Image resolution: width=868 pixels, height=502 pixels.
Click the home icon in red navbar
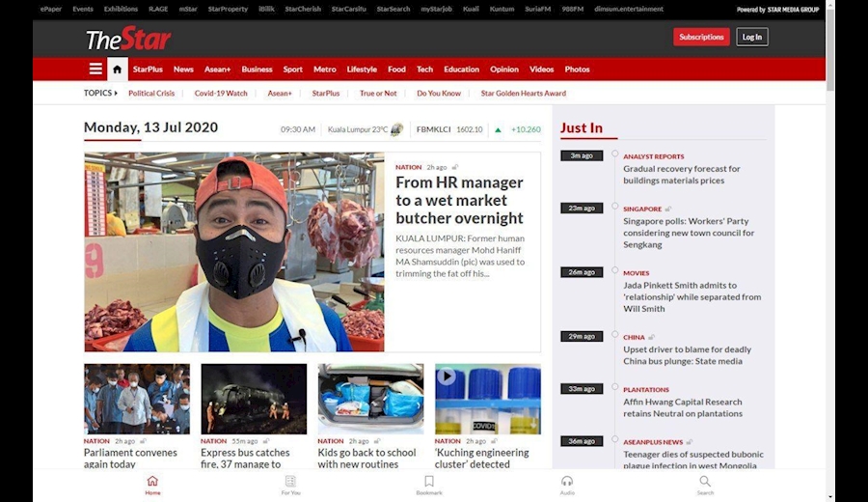point(118,70)
